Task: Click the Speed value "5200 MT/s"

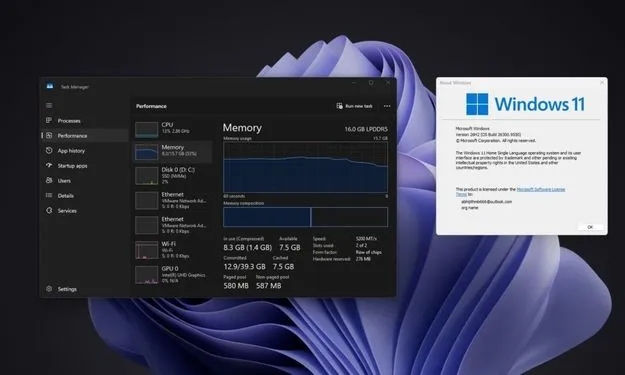Action: (x=366, y=239)
